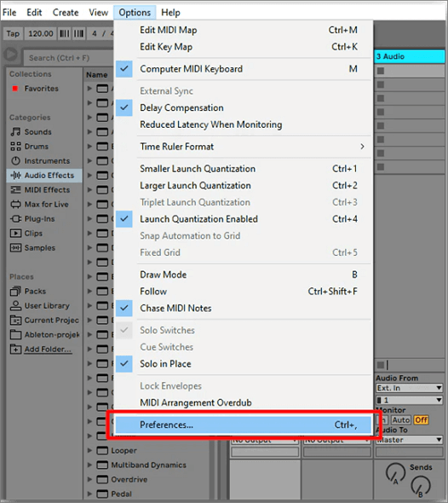448x503 pixels.
Task: Choose Edit MIDI Map
Action: [x=244, y=30]
